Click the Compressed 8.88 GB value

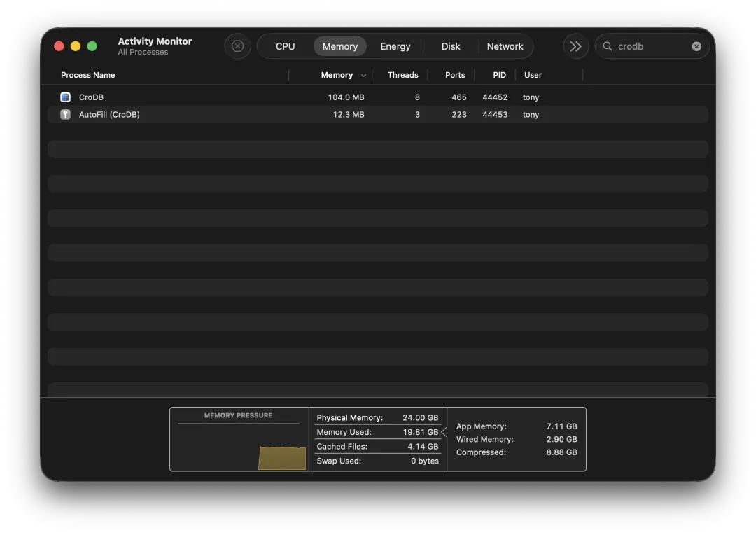coord(561,452)
